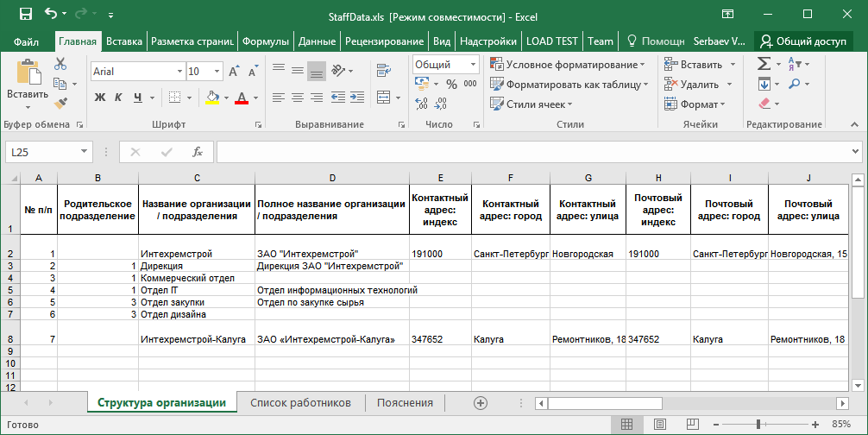
Task: Apply fill color with the paint bucket
Action: pyautogui.click(x=212, y=98)
